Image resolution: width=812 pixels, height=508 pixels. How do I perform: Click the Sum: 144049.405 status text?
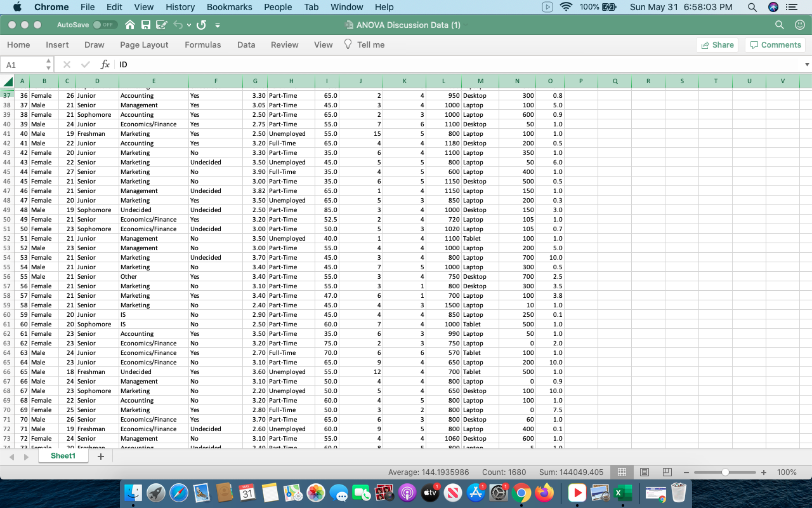point(572,472)
